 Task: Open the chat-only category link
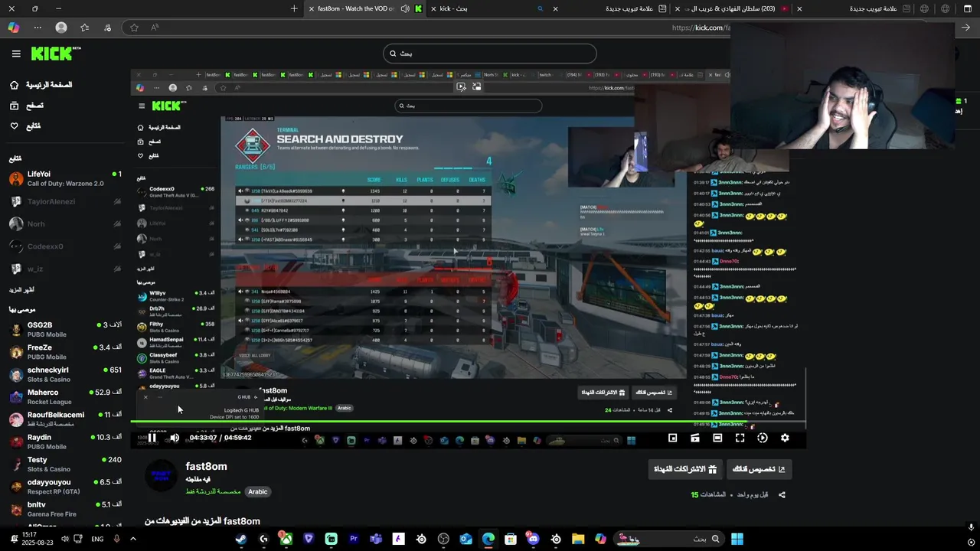click(x=213, y=491)
